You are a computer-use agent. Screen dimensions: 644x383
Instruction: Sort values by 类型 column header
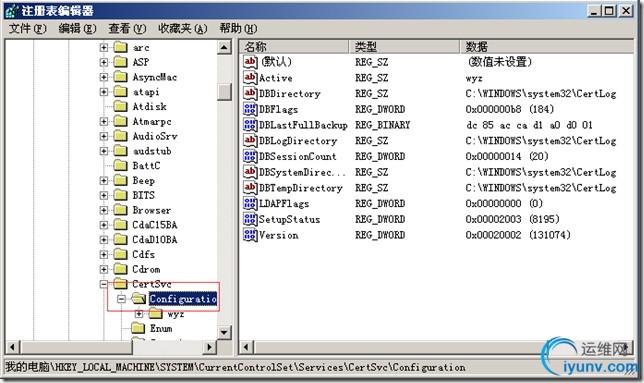pyautogui.click(x=405, y=46)
